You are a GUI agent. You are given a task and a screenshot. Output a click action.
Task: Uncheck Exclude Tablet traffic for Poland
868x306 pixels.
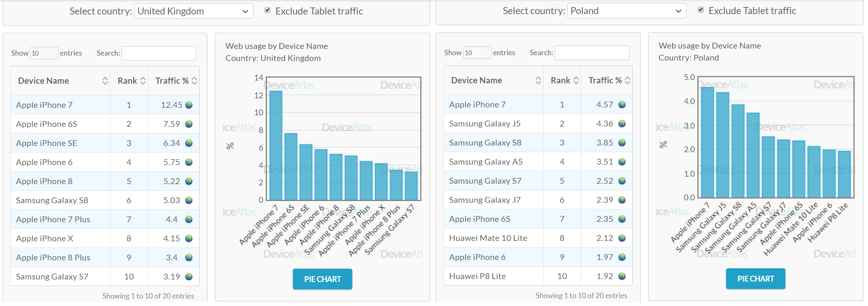(x=701, y=10)
